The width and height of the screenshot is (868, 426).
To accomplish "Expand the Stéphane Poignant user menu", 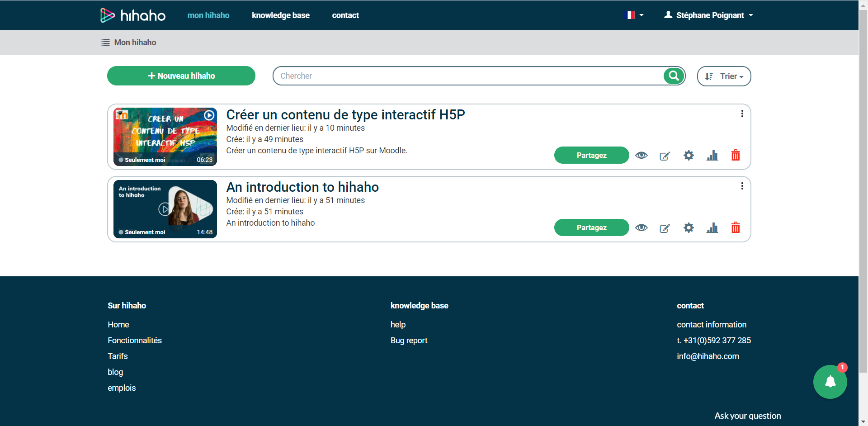I will tap(708, 15).
